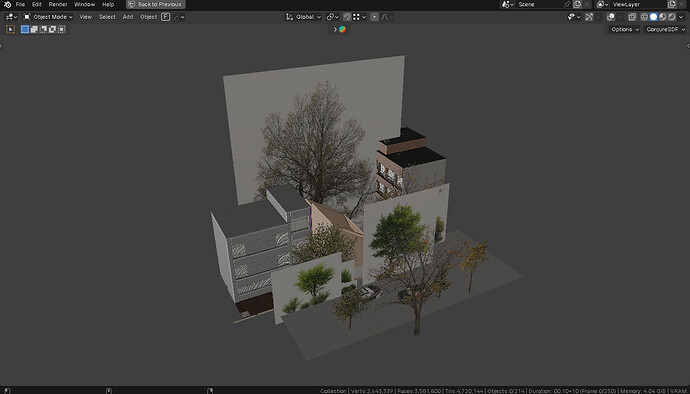Viewport: 690px width, 394px height.
Task: Open the Window menu
Action: point(84,4)
